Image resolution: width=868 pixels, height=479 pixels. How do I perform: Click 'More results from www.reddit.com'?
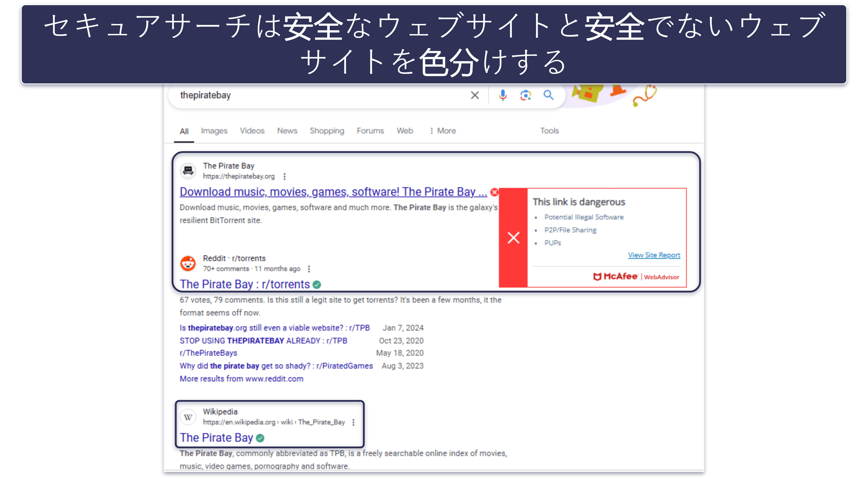(x=241, y=379)
